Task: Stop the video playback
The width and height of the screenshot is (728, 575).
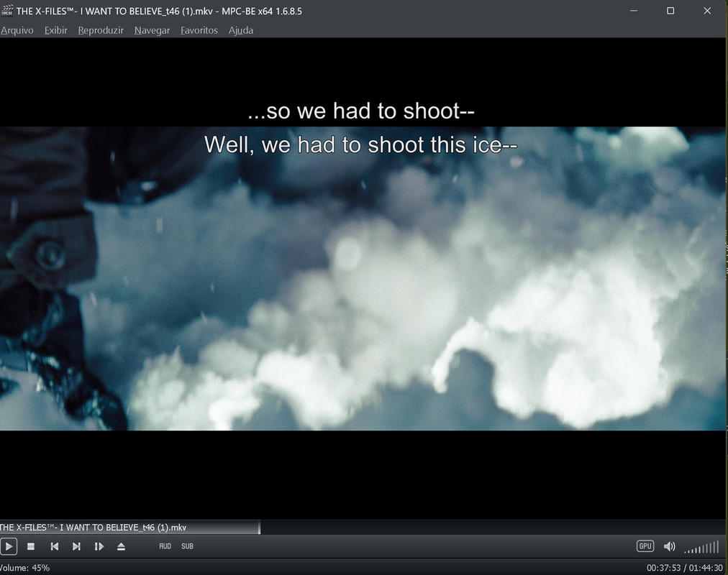Action: coord(31,546)
